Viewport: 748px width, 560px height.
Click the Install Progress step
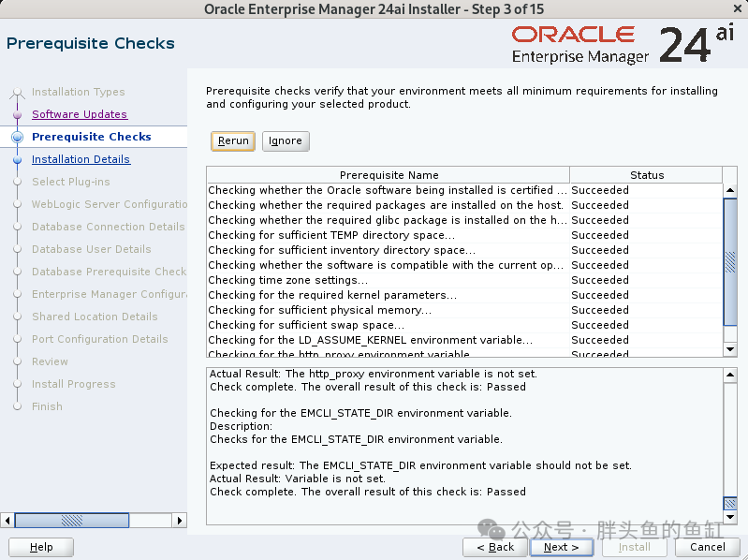tap(73, 384)
